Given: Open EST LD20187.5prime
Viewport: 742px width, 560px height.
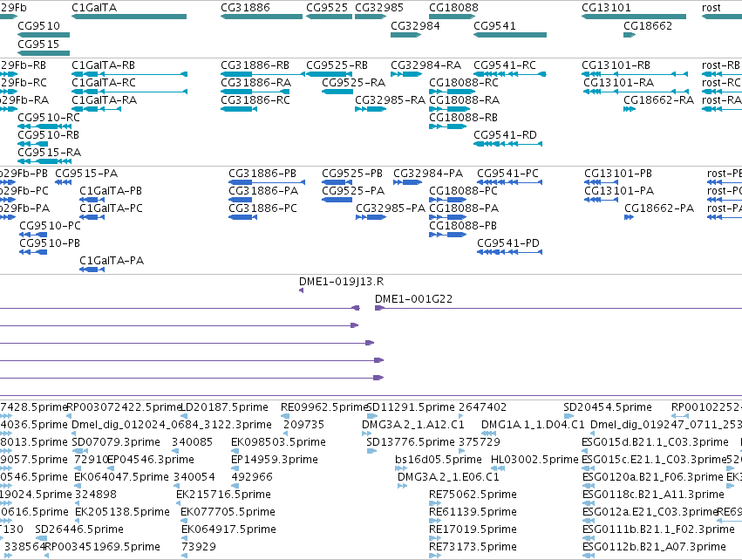Looking at the screenshot, I should pos(225,407).
